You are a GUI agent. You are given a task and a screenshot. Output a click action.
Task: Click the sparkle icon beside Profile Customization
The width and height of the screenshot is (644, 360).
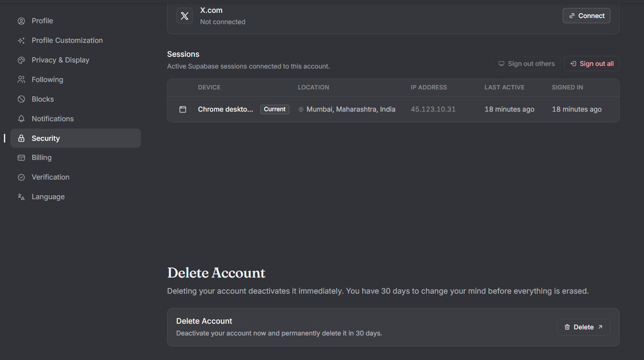(21, 41)
